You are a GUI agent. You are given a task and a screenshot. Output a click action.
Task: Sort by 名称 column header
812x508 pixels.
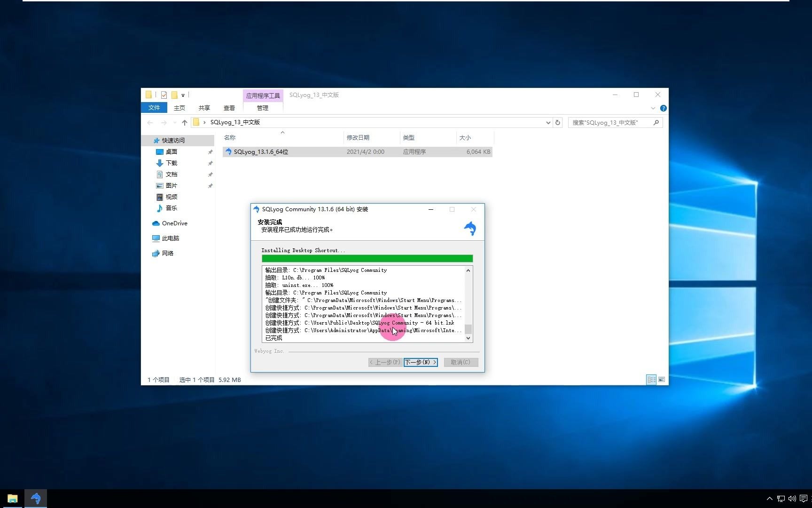[282, 137]
